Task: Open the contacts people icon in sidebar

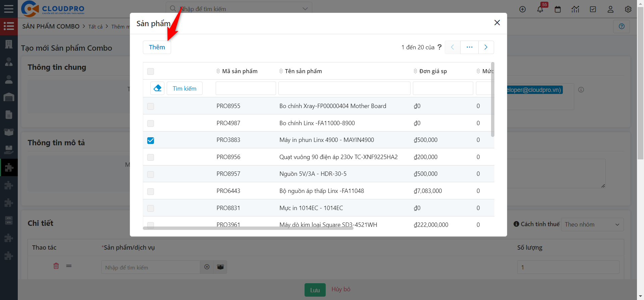Action: 9,62
